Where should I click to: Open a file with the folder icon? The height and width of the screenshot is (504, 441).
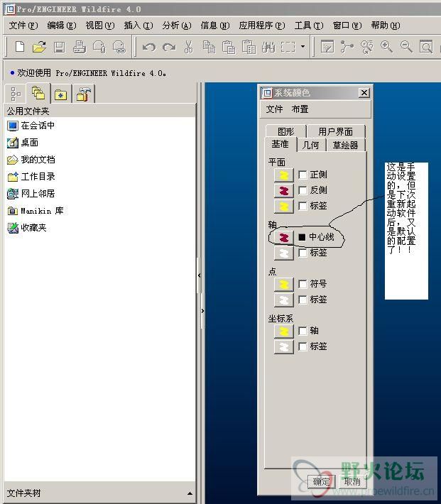point(39,47)
